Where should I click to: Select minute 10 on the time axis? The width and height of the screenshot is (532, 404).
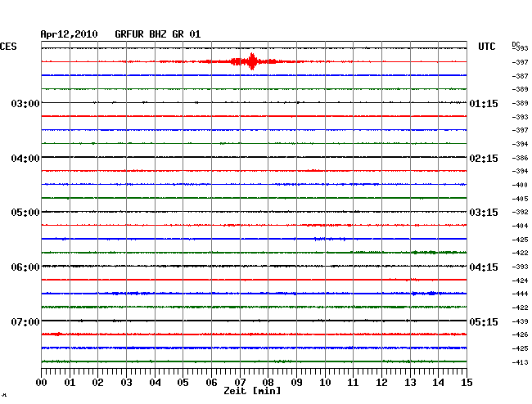click(325, 382)
